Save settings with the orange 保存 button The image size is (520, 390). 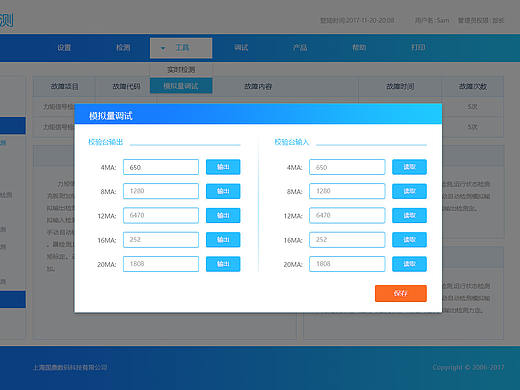401,293
